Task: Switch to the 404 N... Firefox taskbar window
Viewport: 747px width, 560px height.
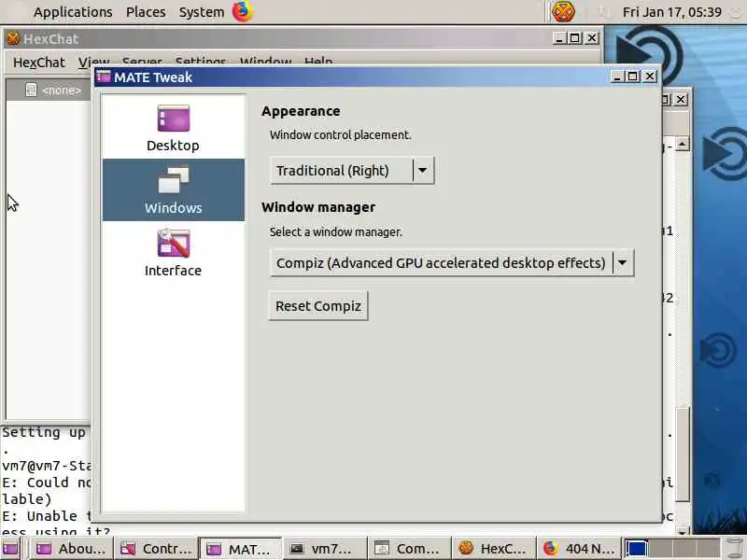Action: pos(579,549)
